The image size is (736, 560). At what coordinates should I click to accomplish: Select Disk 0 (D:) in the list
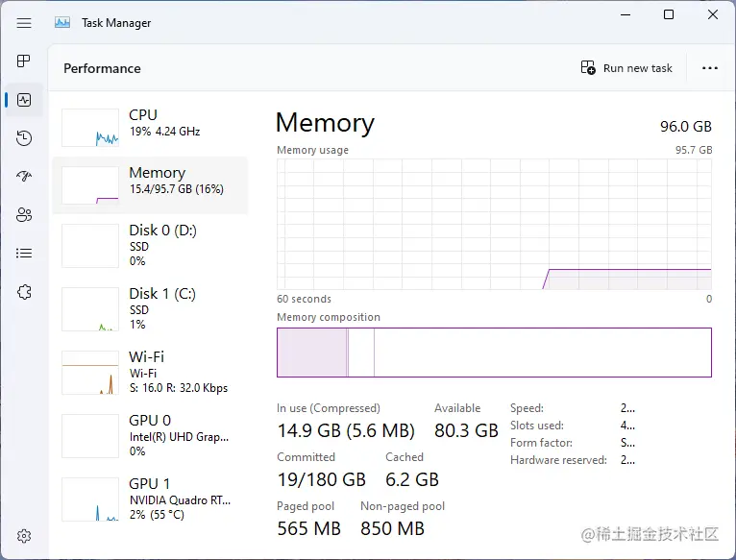tap(150, 246)
